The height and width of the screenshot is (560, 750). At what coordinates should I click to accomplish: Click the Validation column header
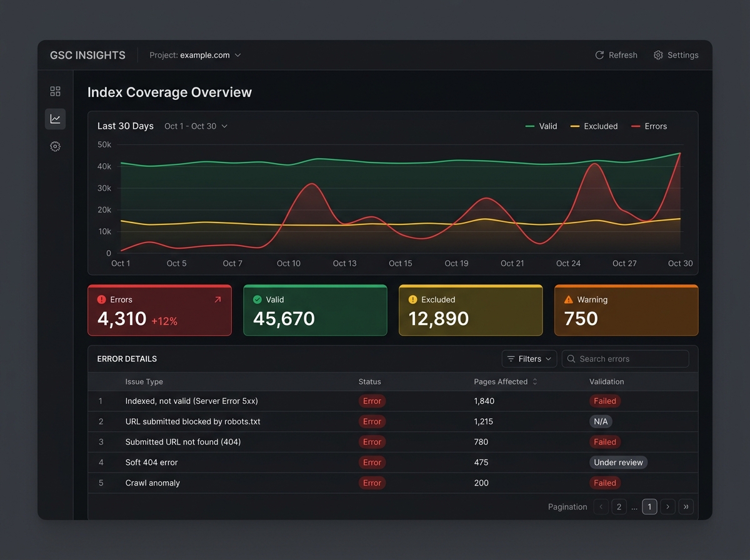607,382
